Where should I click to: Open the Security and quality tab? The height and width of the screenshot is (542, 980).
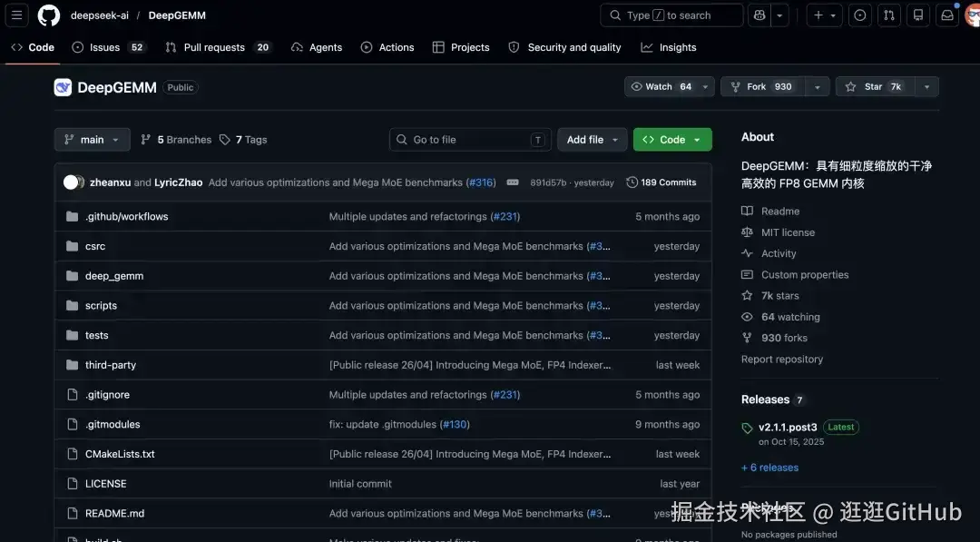point(565,47)
